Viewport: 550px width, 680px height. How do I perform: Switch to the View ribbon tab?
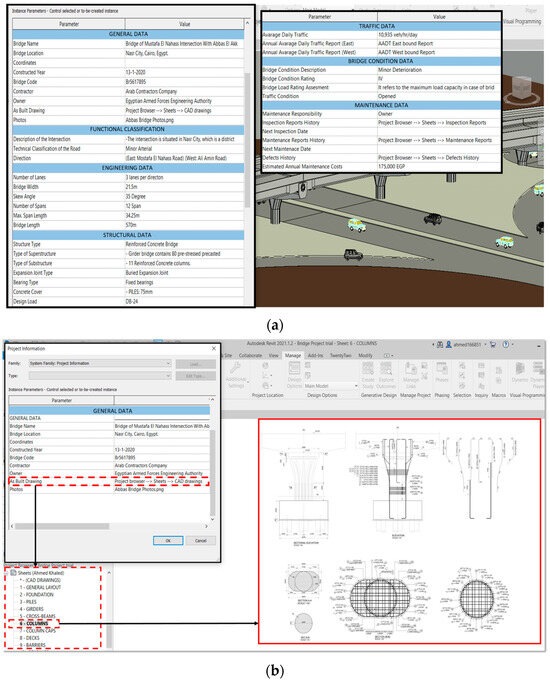[x=274, y=355]
